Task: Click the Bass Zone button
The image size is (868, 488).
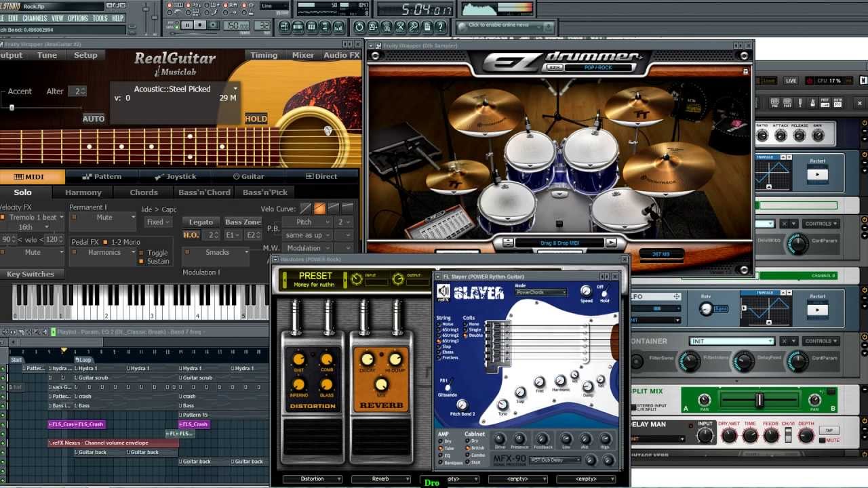Action: click(243, 222)
